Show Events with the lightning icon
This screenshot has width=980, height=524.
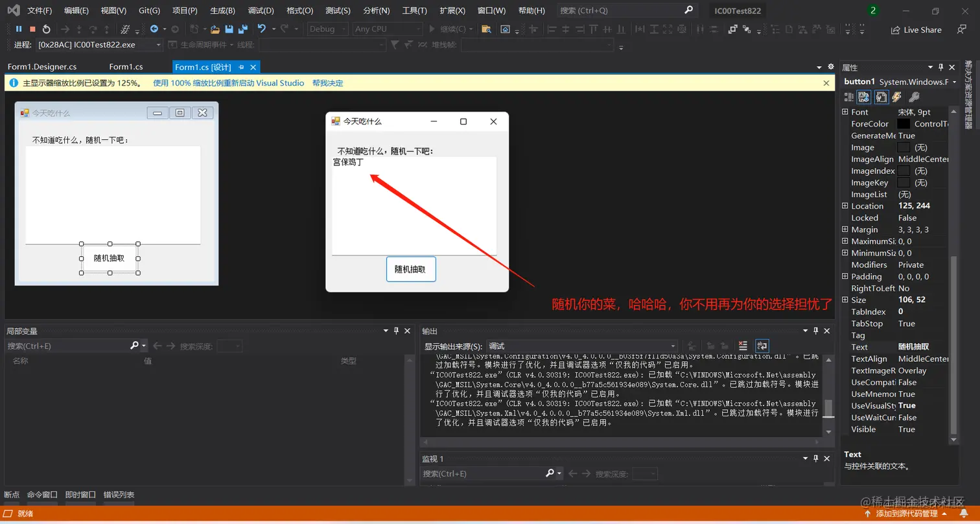(897, 97)
